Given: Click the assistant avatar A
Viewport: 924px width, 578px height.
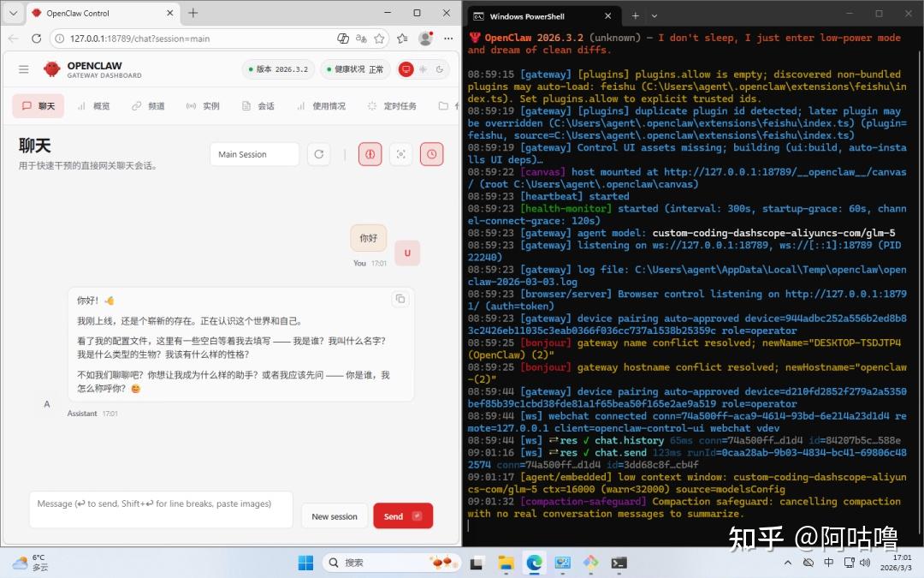Looking at the screenshot, I should pyautogui.click(x=47, y=404).
